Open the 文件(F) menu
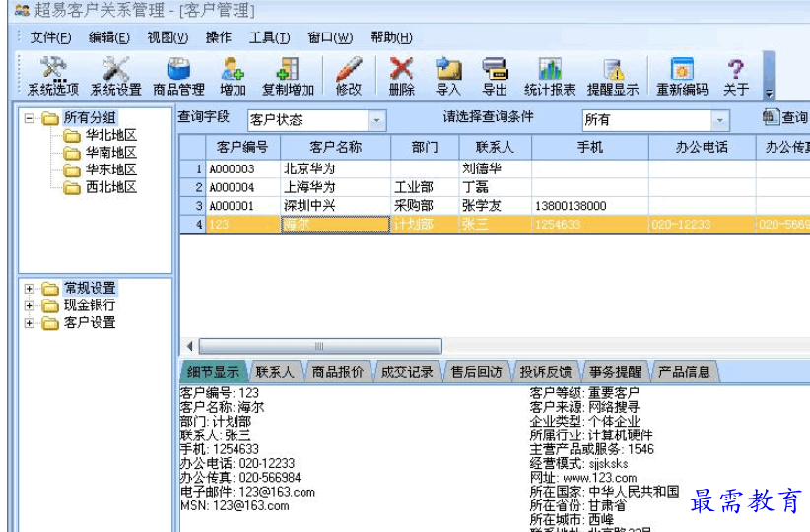This screenshot has height=532, width=810. pos(50,37)
